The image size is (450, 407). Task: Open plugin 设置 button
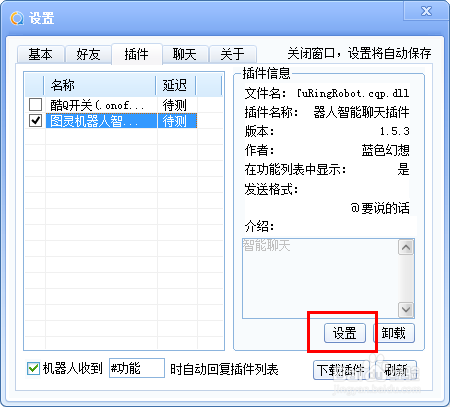pos(345,333)
